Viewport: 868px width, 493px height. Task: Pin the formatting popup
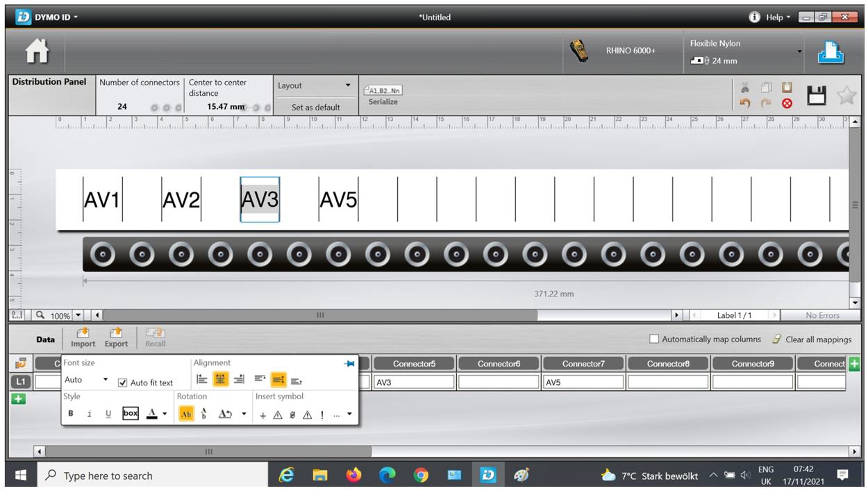pos(348,363)
